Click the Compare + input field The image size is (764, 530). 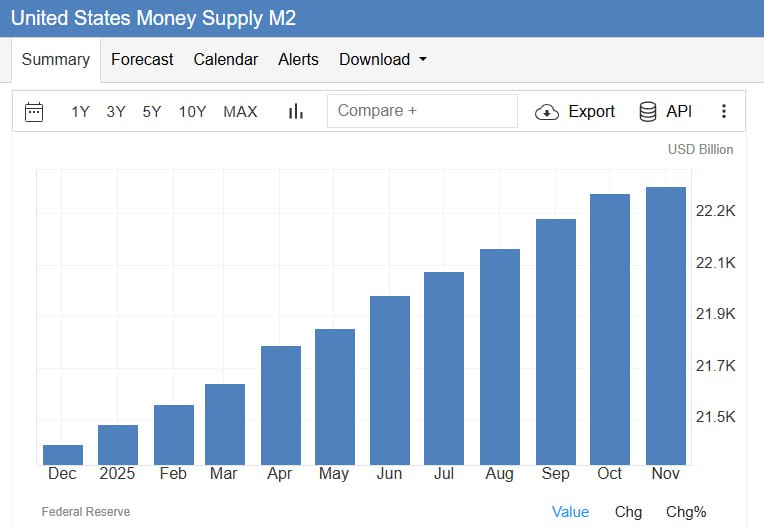422,111
